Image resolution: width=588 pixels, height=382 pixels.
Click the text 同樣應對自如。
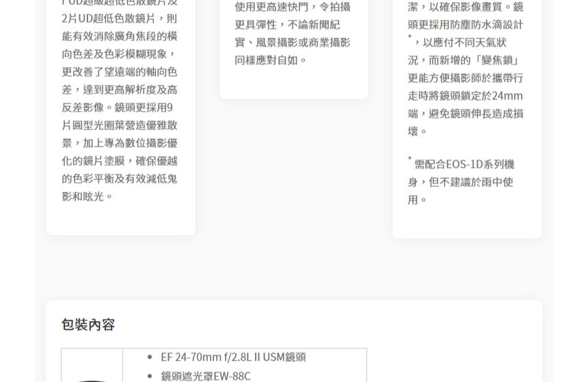[271, 60]
